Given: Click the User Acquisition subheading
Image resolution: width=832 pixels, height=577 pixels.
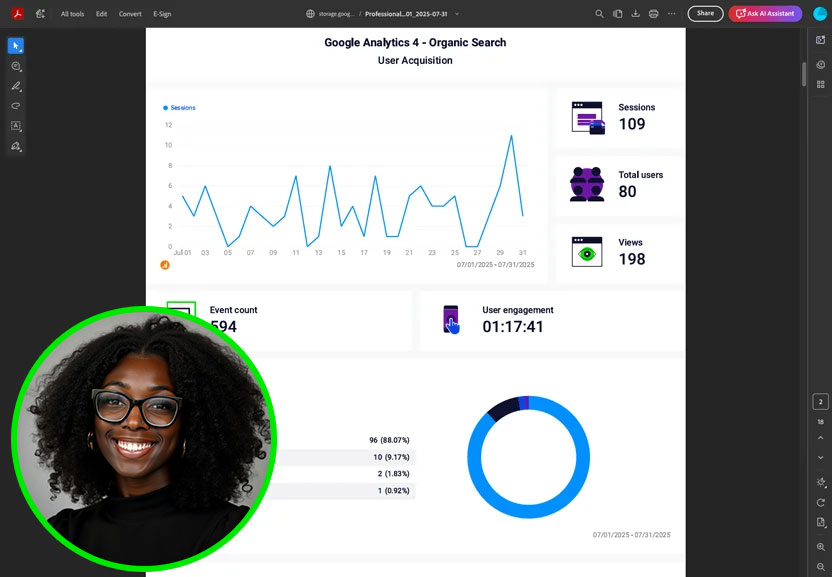Looking at the screenshot, I should click(415, 61).
